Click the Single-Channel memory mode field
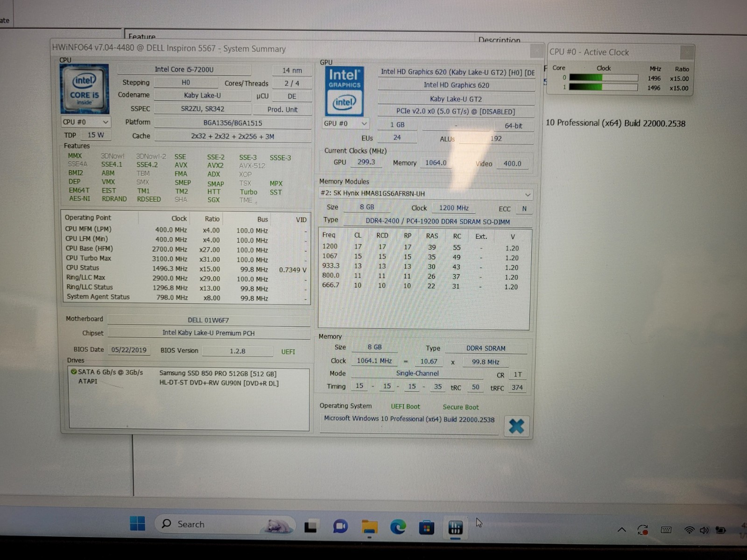 417,373
